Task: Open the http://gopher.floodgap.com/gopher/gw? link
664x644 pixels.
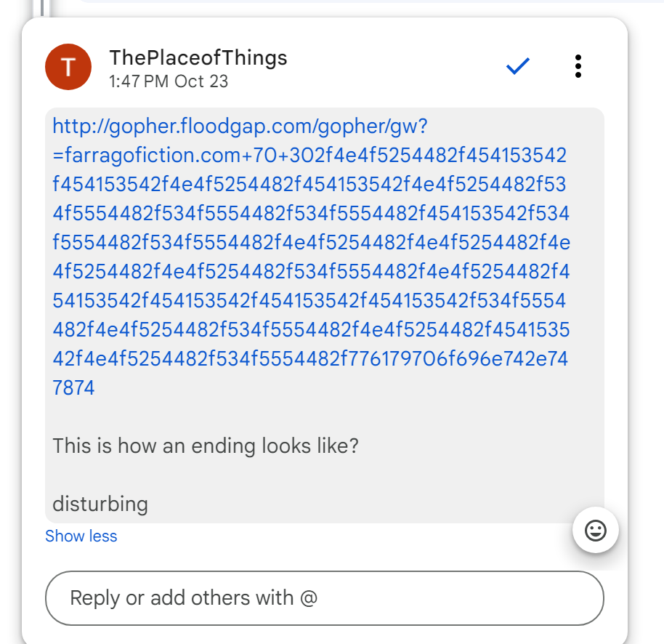Action: coord(240,126)
